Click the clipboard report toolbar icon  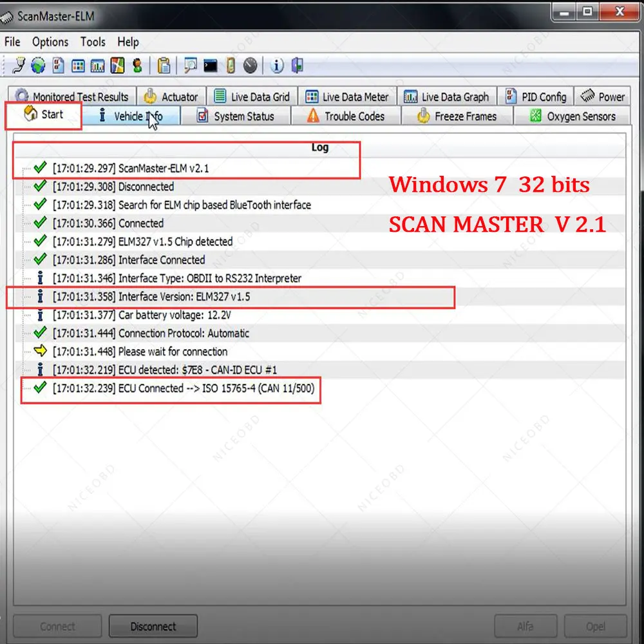164,65
